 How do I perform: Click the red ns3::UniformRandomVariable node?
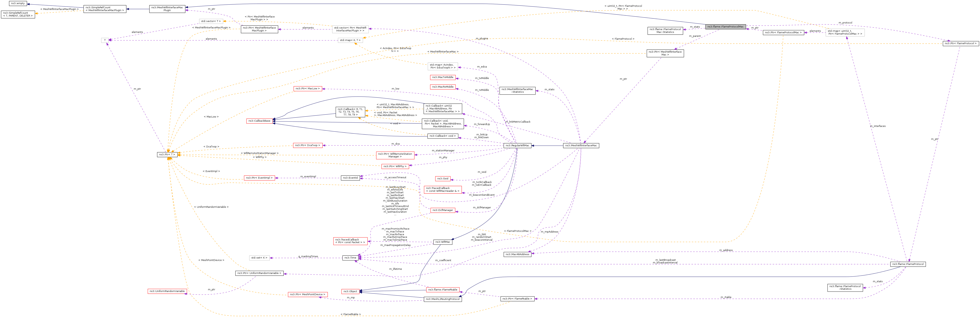(167, 291)
